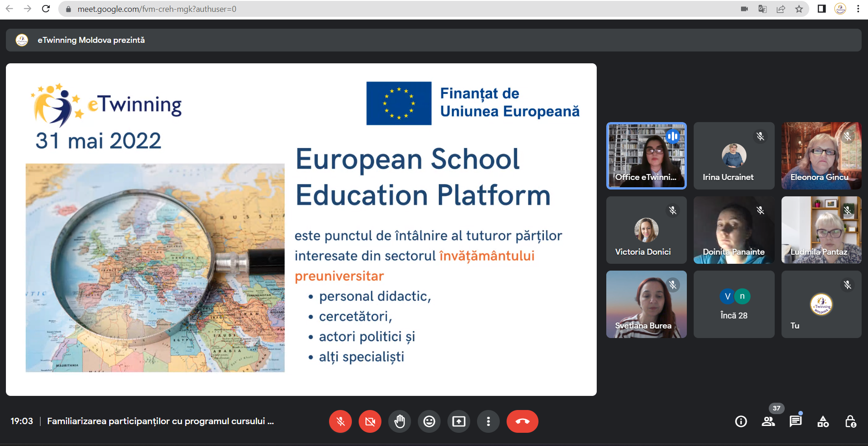The height and width of the screenshot is (446, 868).
Task: Click the presented slide area
Action: point(301,230)
